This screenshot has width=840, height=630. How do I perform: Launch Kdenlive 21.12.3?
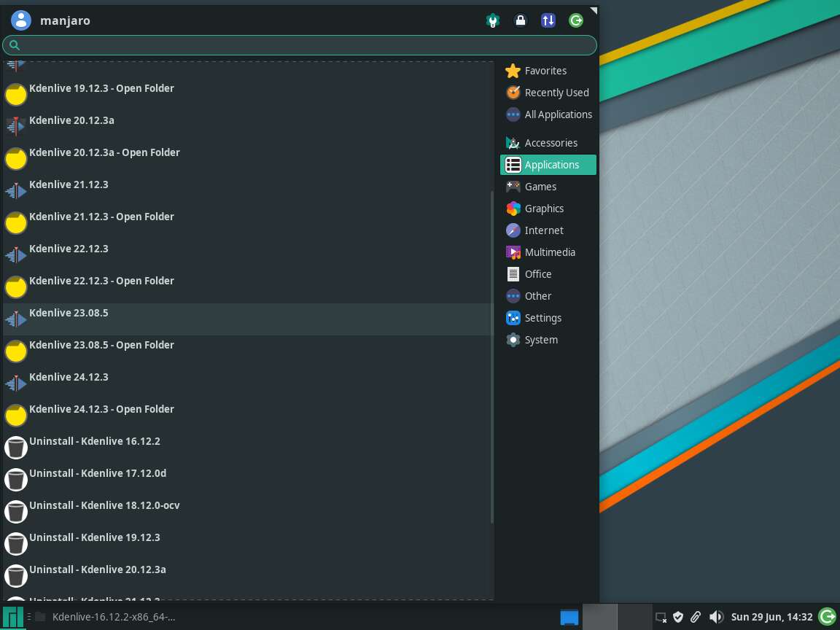click(248, 191)
